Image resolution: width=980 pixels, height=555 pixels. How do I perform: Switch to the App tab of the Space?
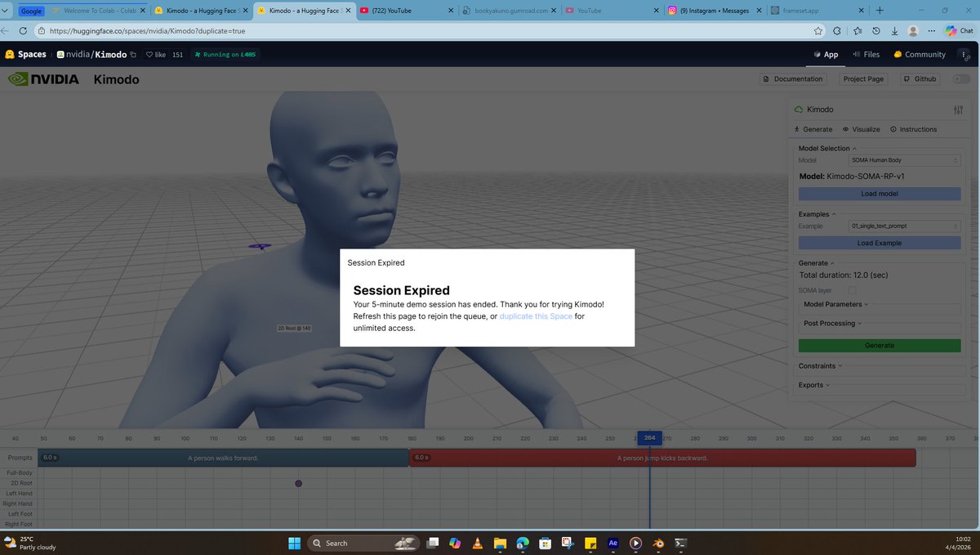[825, 55]
